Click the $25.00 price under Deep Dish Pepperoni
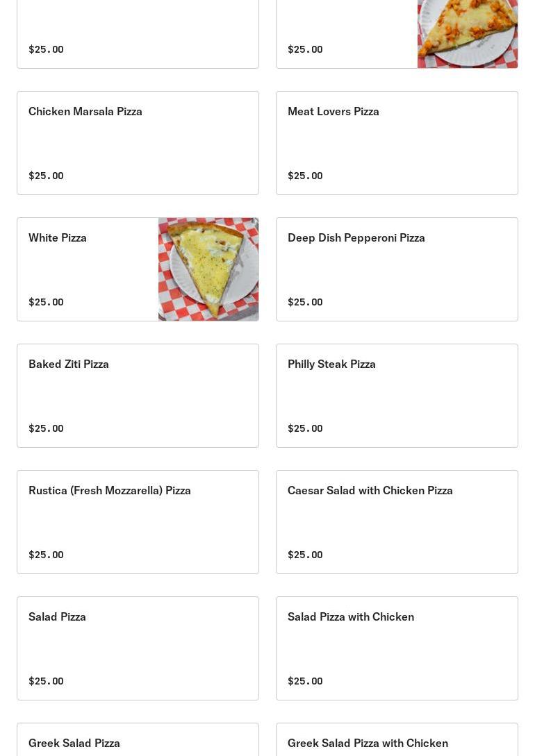 [305, 302]
